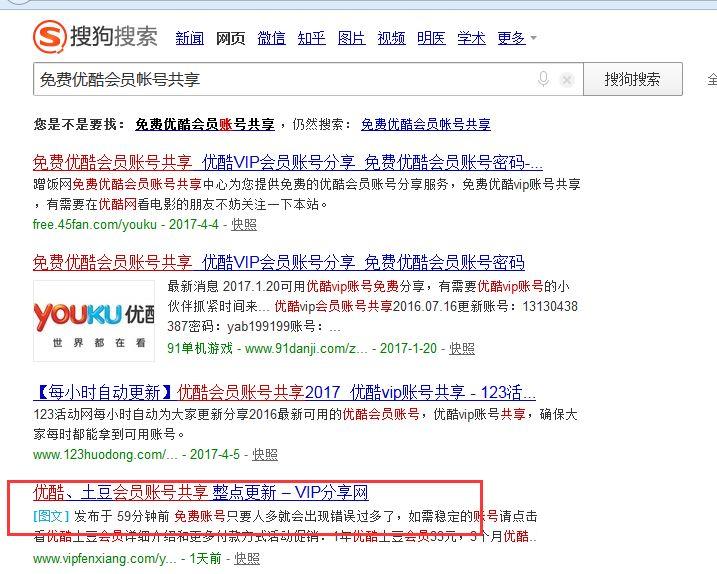
Task: Open first result title from free.45fan.com
Action: tap(288, 162)
